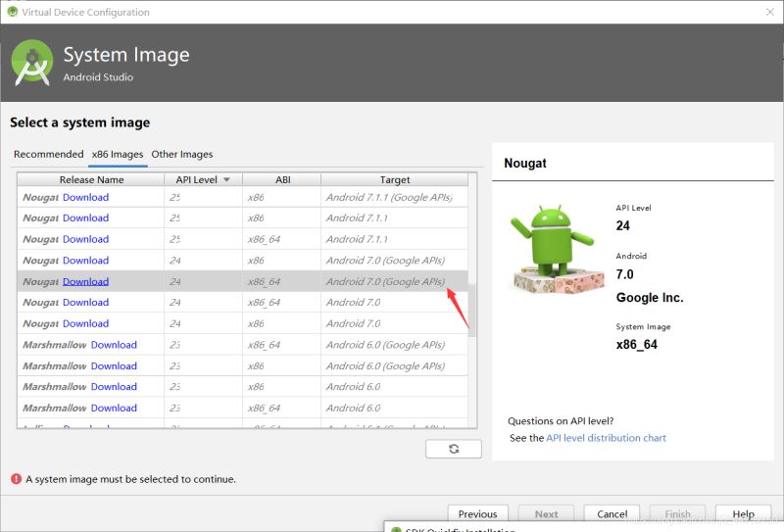Screen dimensions: 784x532
Task: Download Marshmallow x86_64 plain Android 6.0 image
Action: click(114, 408)
